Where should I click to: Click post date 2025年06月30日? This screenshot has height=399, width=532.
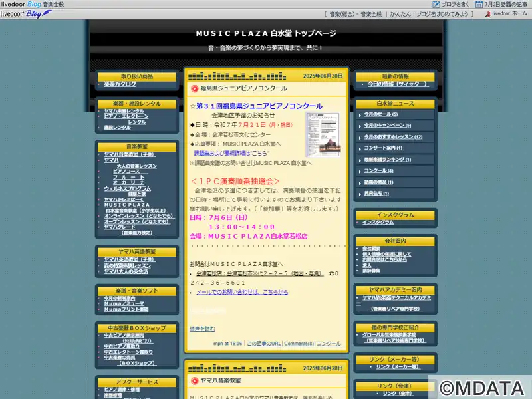(x=323, y=76)
